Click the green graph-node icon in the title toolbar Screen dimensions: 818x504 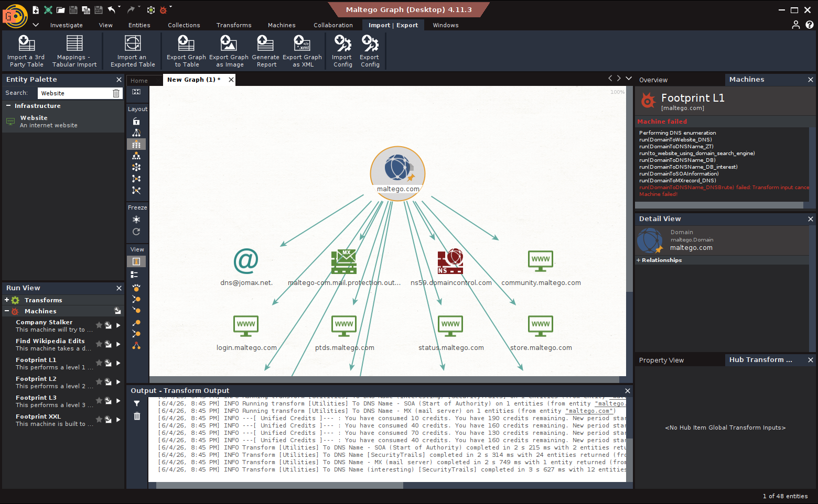pyautogui.click(x=48, y=10)
